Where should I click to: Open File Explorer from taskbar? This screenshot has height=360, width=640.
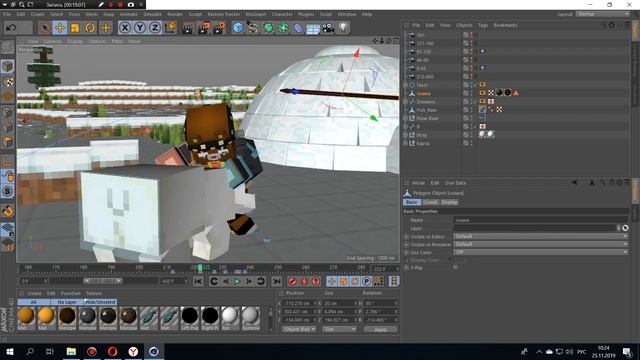71,351
